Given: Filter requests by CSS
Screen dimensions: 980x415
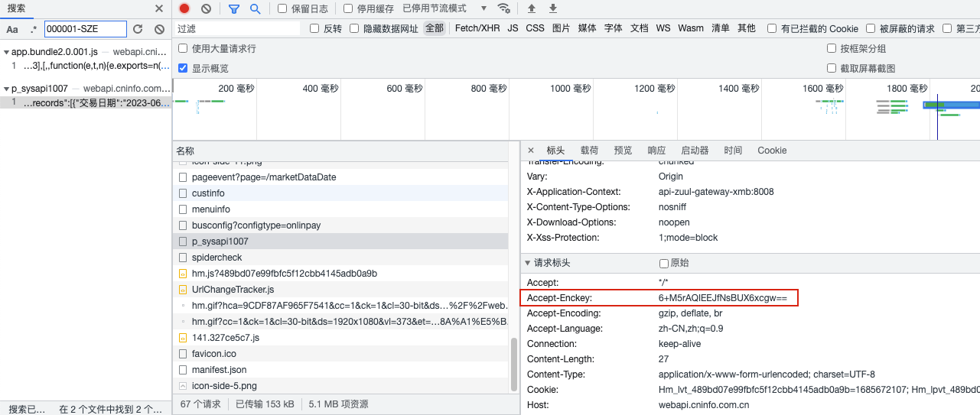Looking at the screenshot, I should [535, 28].
